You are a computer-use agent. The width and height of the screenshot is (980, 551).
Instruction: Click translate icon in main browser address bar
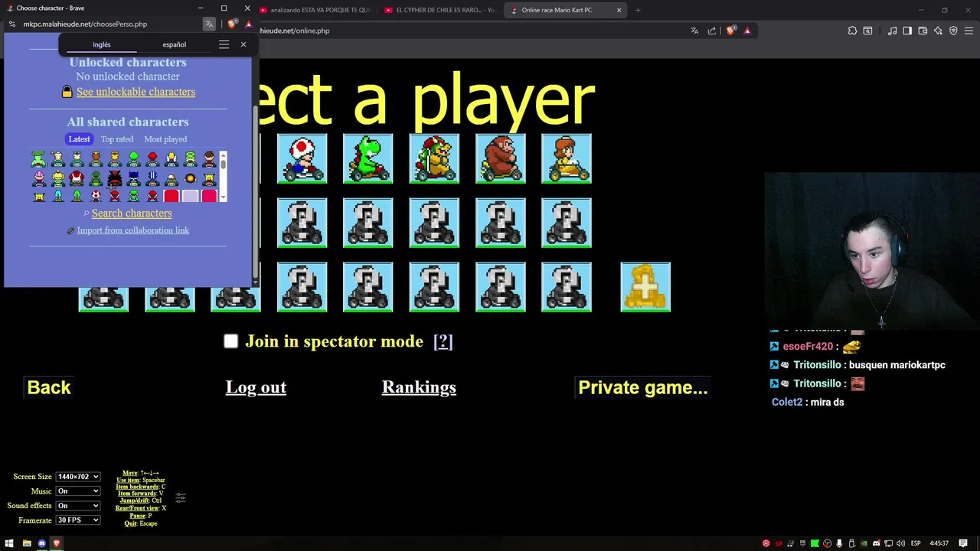coord(694,31)
